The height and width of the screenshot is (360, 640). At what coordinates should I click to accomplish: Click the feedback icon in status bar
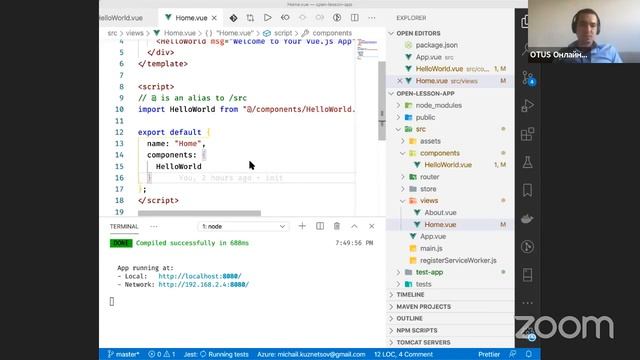tap(513, 354)
